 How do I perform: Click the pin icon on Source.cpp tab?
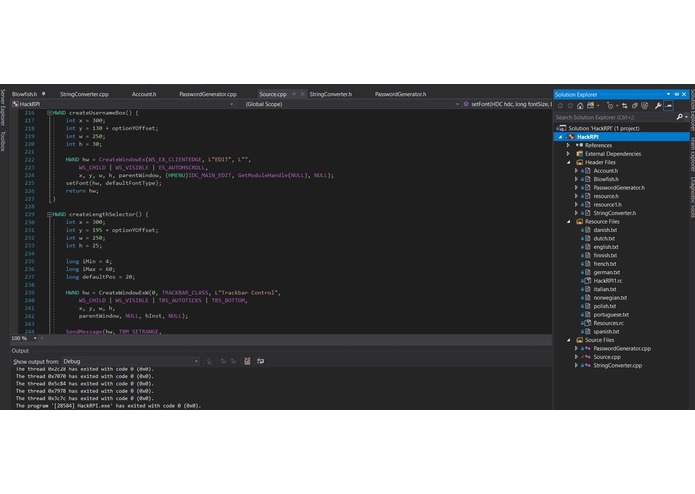294,94
